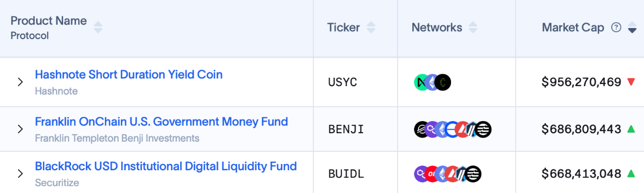Open the Hashnote Short Duration Yield Coin link
Screen dimensions: 644x193
pyautogui.click(x=129, y=75)
